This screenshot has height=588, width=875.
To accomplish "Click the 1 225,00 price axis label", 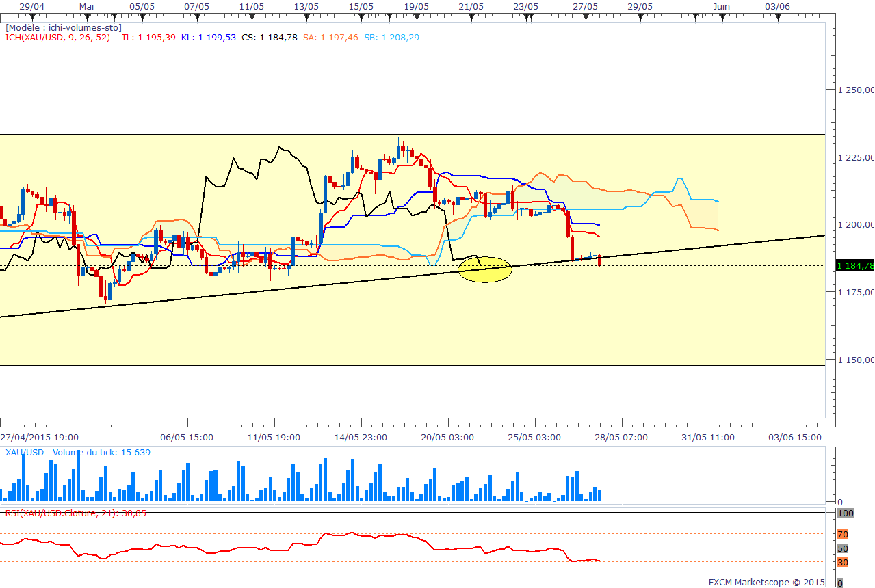I will pyautogui.click(x=857, y=157).
